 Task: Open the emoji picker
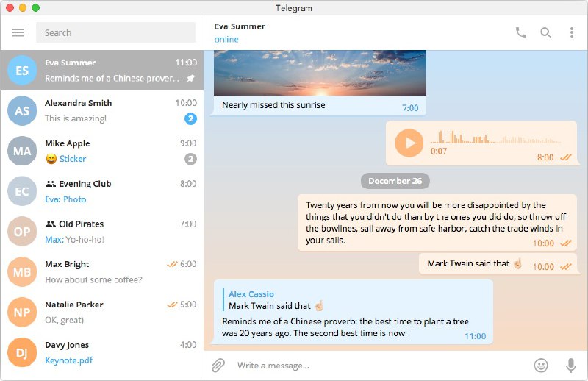(x=541, y=366)
